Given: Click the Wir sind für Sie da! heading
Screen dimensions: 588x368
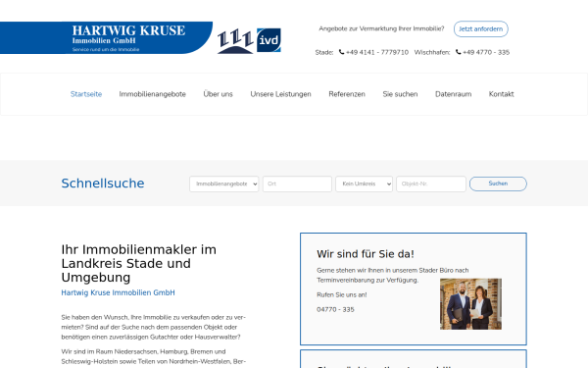Looking at the screenshot, I should 366,254.
